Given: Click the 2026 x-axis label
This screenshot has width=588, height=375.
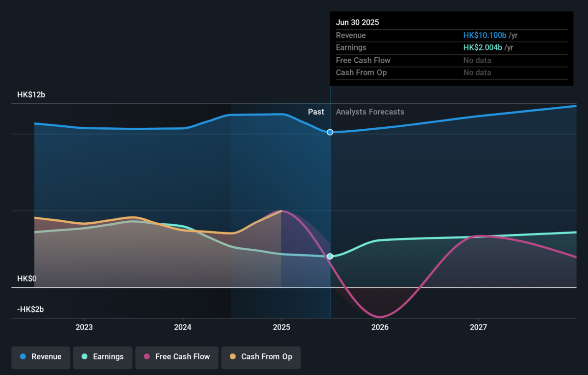Looking at the screenshot, I should [380, 327].
